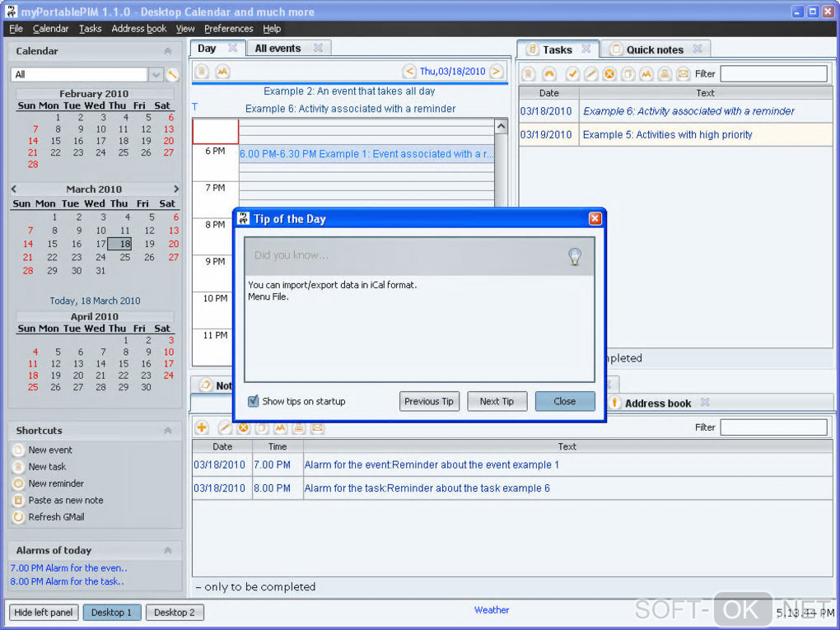Screen dimensions: 840x630
Task: Open the calendar All dropdown
Action: (156, 74)
